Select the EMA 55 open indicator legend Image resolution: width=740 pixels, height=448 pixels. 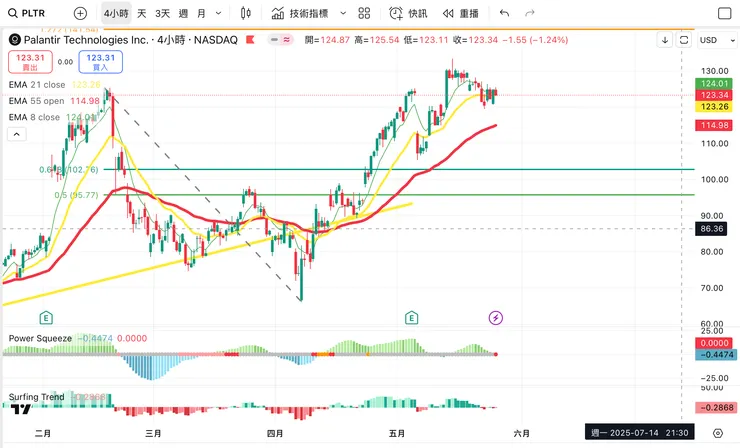tap(54, 101)
